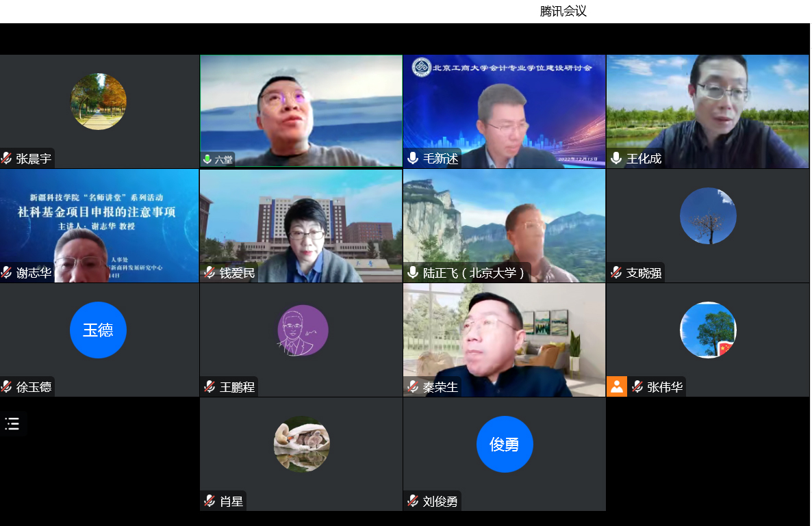Click the muted mic icon next to 肖星

210,501
